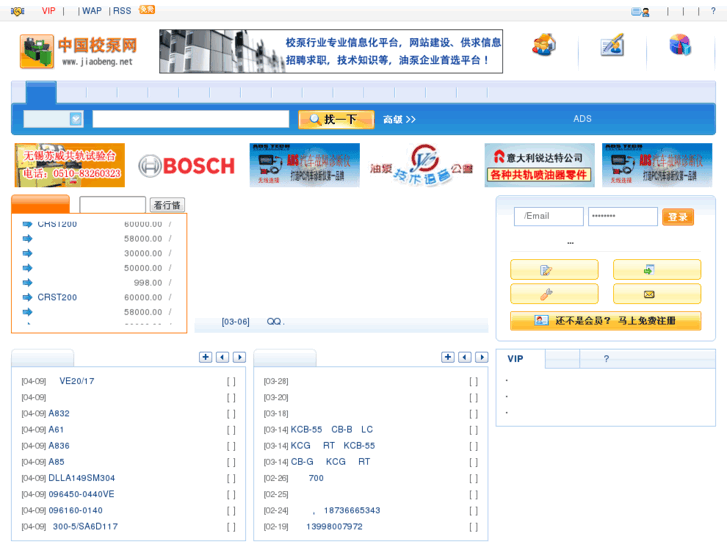Open advanced search link
Screen dimensions: 727x545
399,119
